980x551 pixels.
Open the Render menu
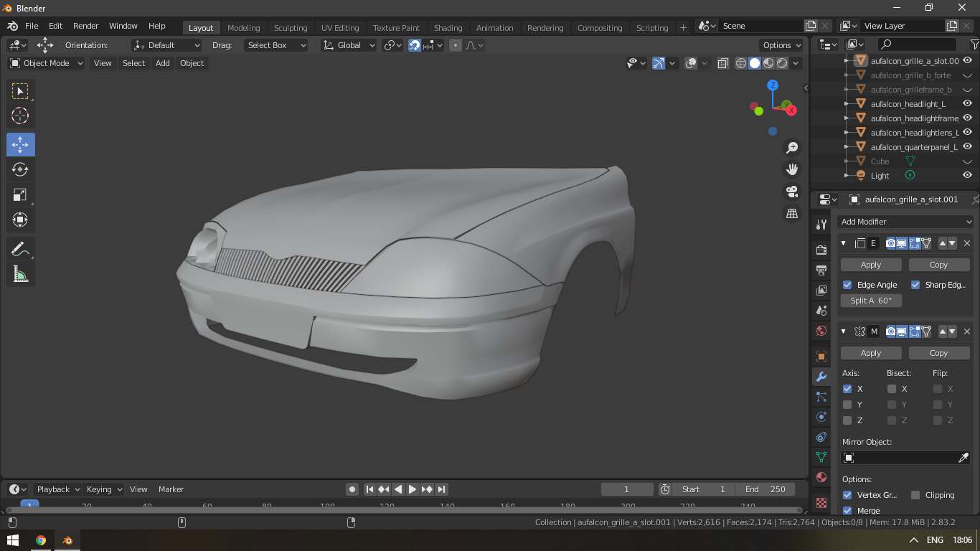pyautogui.click(x=86, y=26)
